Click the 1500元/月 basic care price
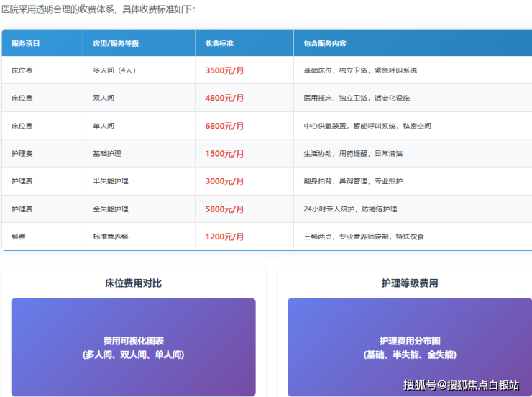Screen dimensions: 532x397 224,153
